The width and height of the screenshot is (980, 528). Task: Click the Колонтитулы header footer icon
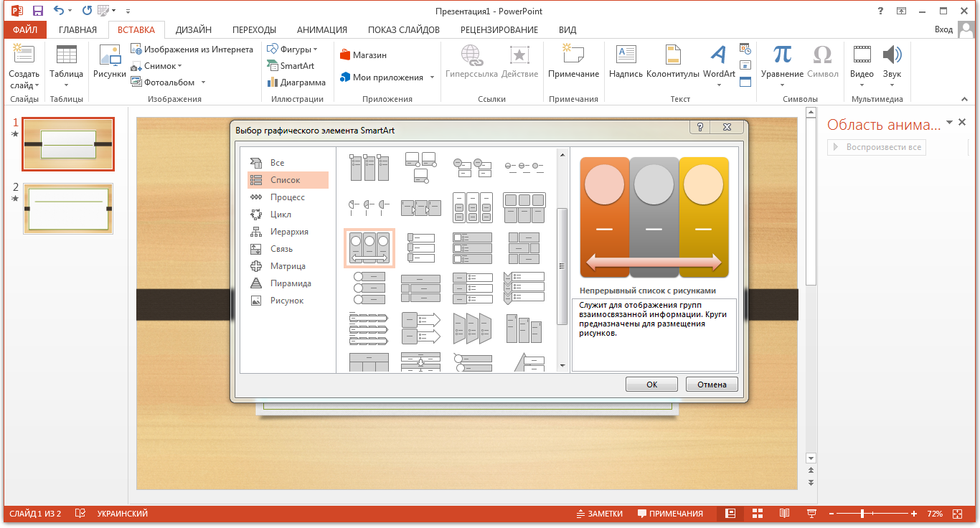672,56
